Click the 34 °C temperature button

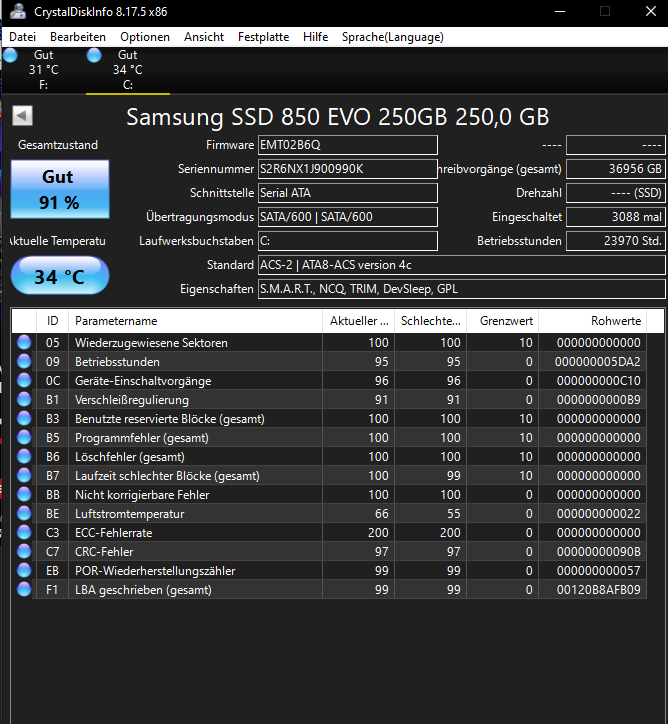tap(60, 276)
